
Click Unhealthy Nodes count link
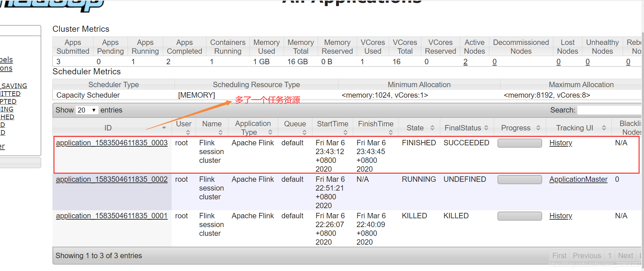588,62
